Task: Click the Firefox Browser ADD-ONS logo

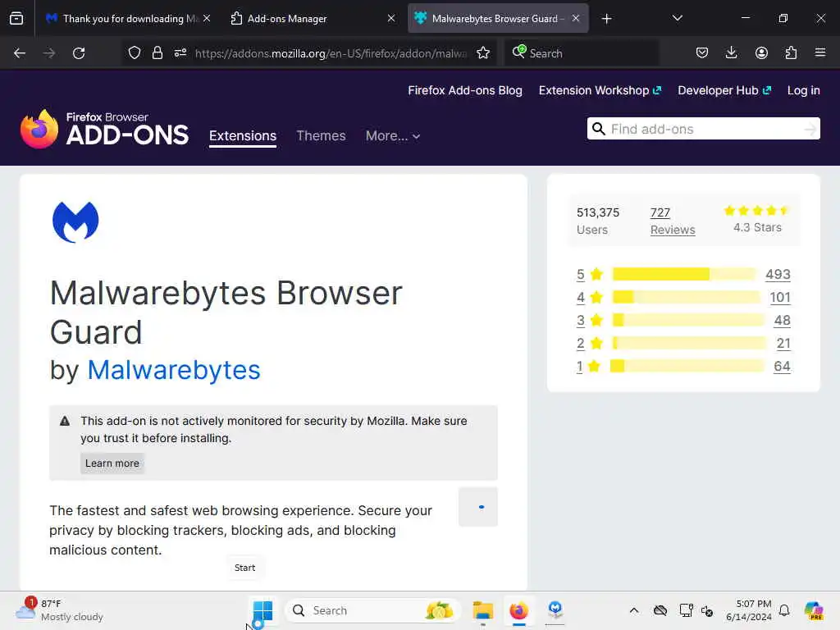Action: point(104,129)
